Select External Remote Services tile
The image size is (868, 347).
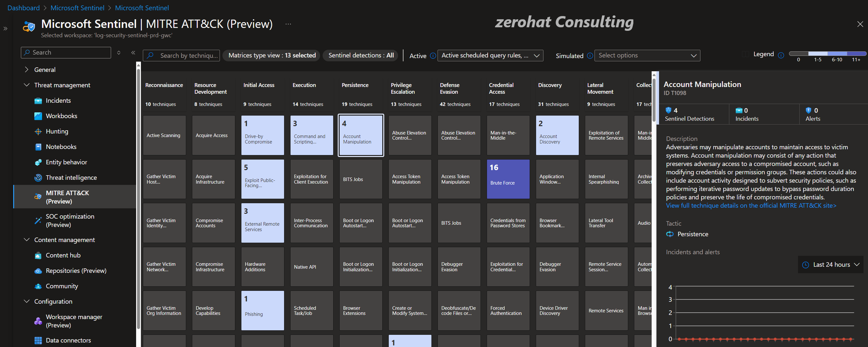(x=263, y=223)
